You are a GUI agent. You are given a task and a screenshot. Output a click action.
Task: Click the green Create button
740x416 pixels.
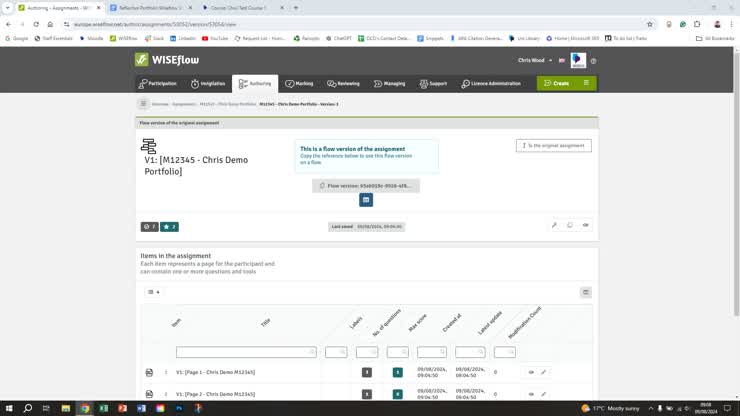(x=556, y=83)
